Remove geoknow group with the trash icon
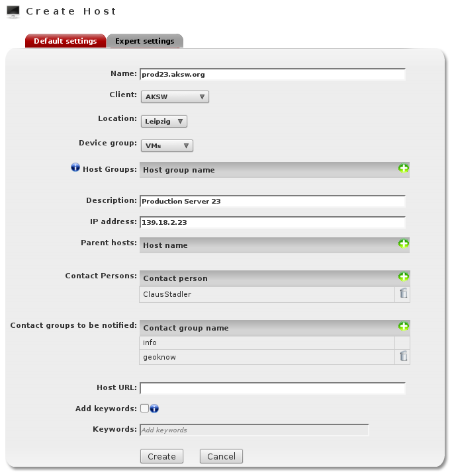This screenshot has height=476, width=454. 403,357
